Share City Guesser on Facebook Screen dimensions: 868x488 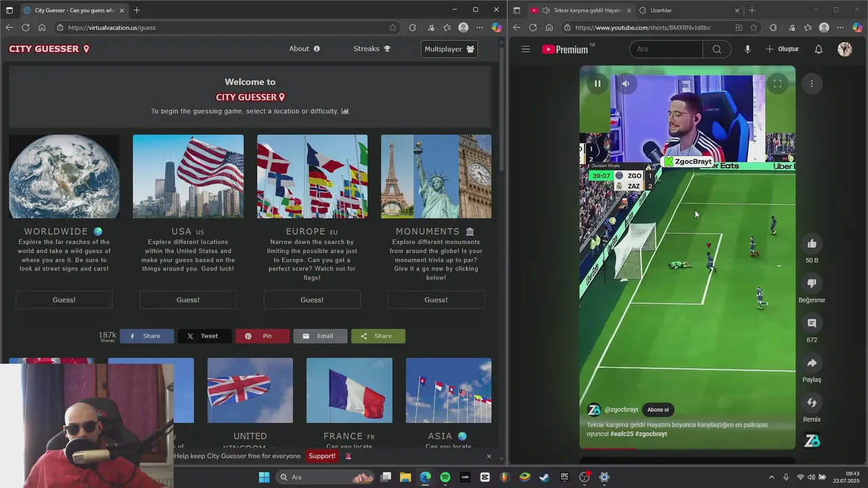(x=146, y=336)
